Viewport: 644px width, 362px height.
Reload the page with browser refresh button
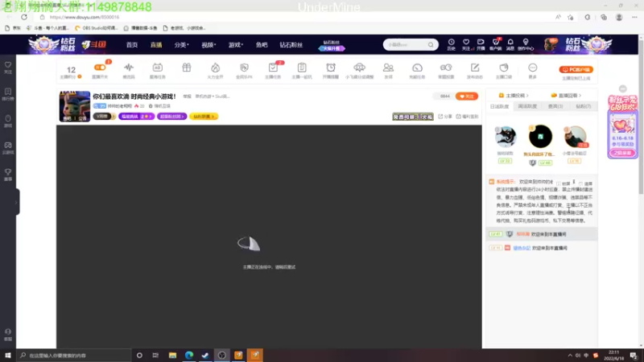(24, 17)
